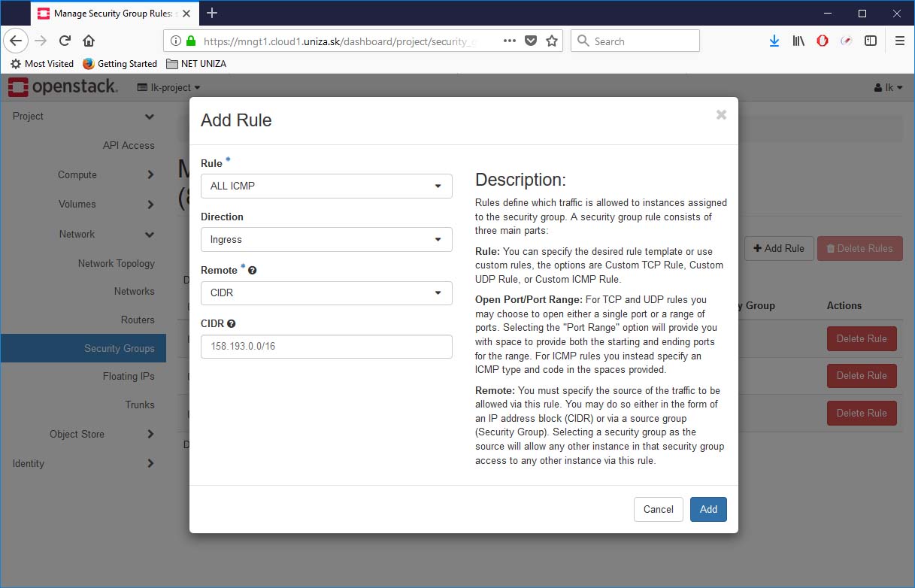Click the second Delete Rule button in the table
Image resolution: width=915 pixels, height=588 pixels.
862,375
